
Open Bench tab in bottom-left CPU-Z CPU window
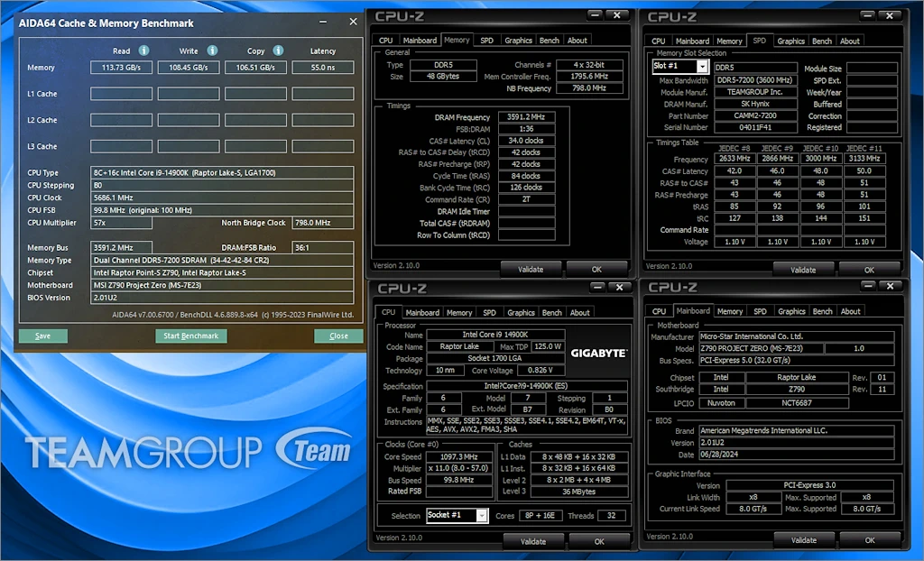(x=551, y=313)
